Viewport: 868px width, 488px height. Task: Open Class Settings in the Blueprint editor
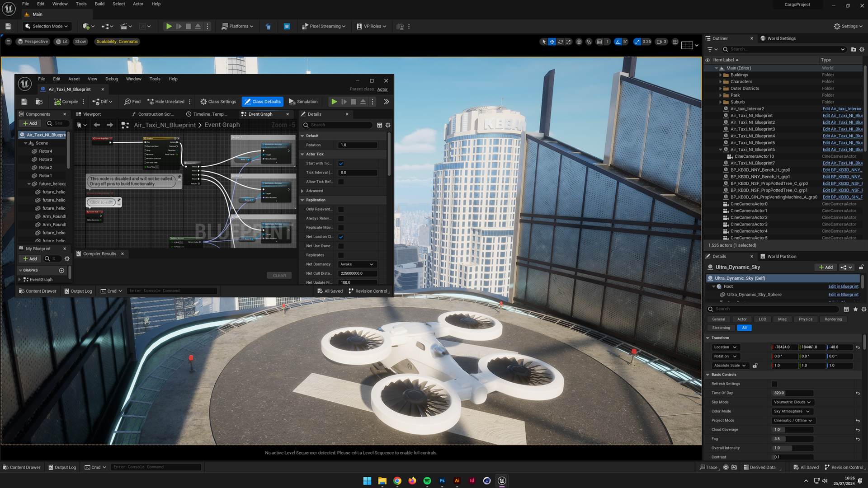coord(218,102)
